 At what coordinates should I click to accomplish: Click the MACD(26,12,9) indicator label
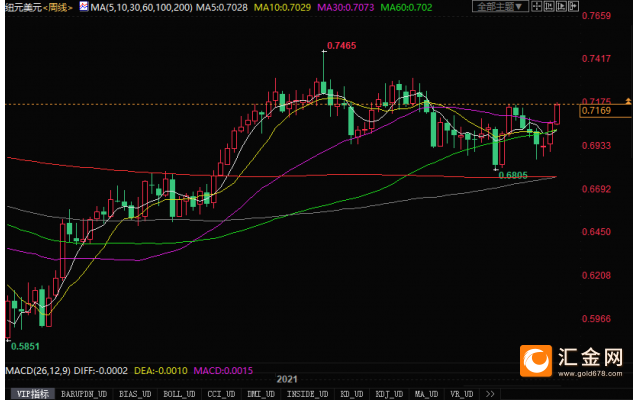pos(38,371)
